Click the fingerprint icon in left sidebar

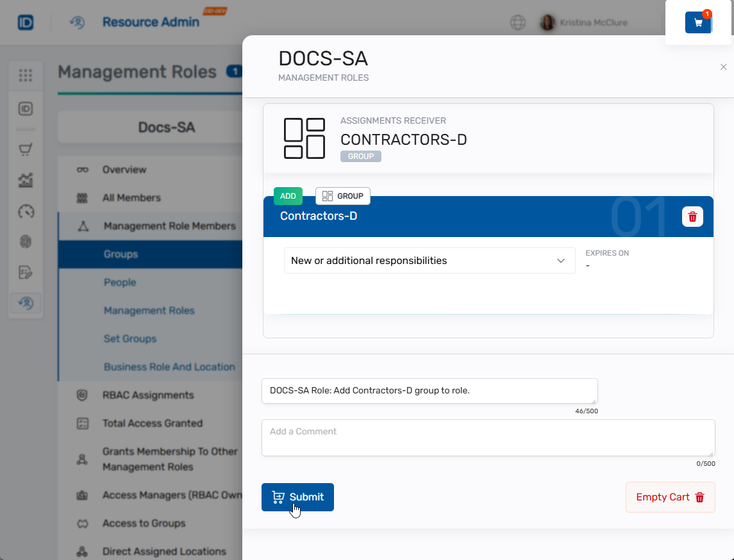[26, 242]
